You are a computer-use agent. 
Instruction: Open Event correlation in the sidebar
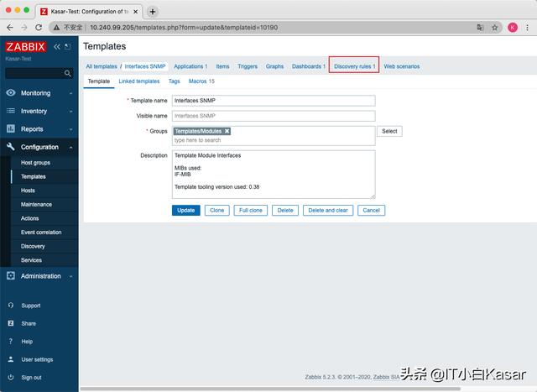click(x=41, y=232)
